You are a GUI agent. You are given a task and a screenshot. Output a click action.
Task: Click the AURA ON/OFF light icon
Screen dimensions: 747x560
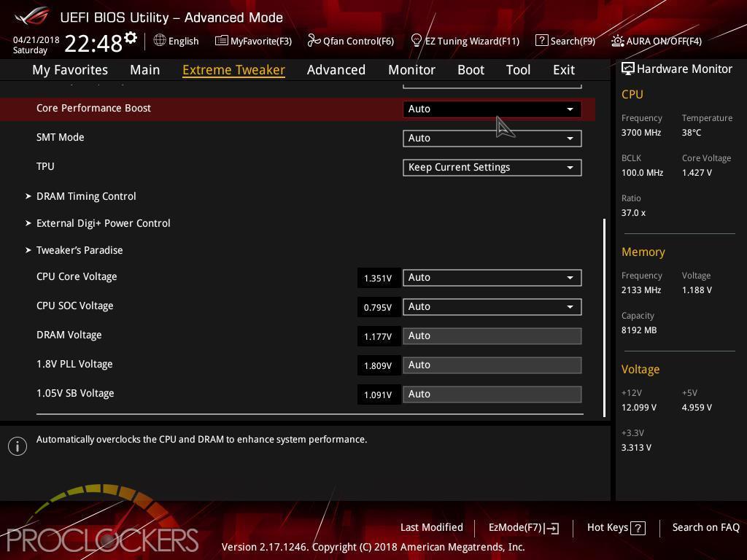[x=617, y=41]
